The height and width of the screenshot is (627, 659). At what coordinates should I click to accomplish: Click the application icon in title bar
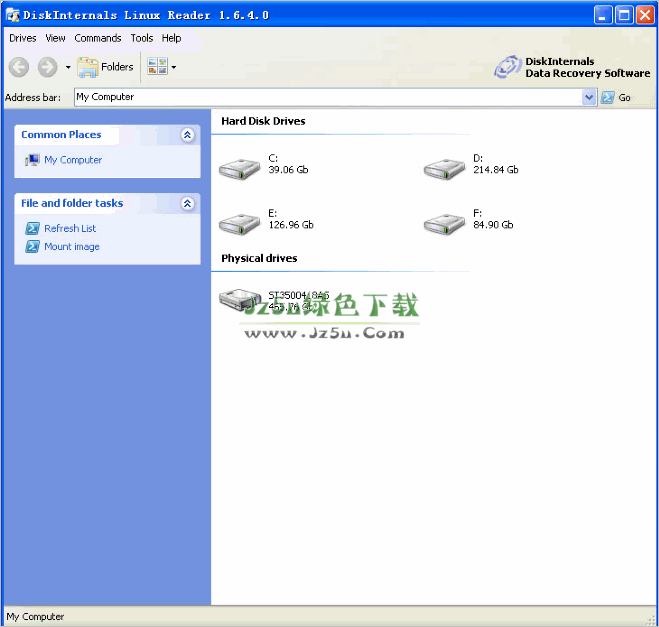[13, 15]
